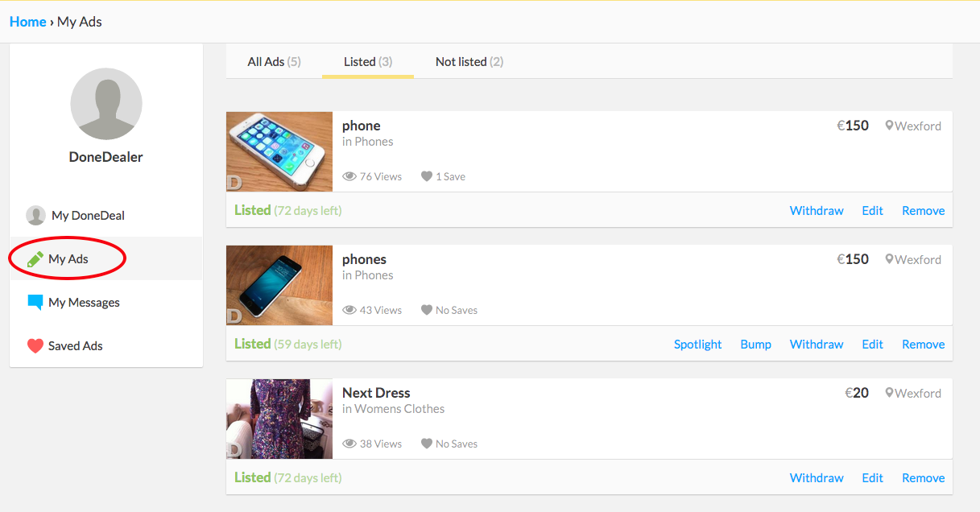The height and width of the screenshot is (512, 980).
Task: Remove the phones ad
Action: pyautogui.click(x=923, y=344)
